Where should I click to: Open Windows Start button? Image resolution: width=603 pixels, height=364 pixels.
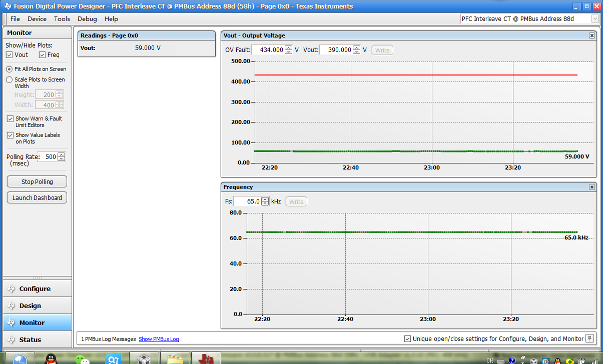pos(19,359)
